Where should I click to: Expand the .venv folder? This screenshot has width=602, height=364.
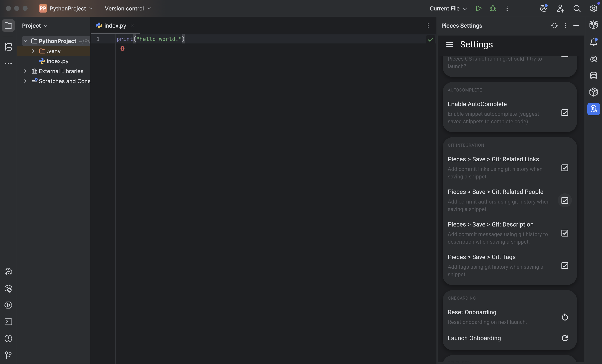pos(33,51)
